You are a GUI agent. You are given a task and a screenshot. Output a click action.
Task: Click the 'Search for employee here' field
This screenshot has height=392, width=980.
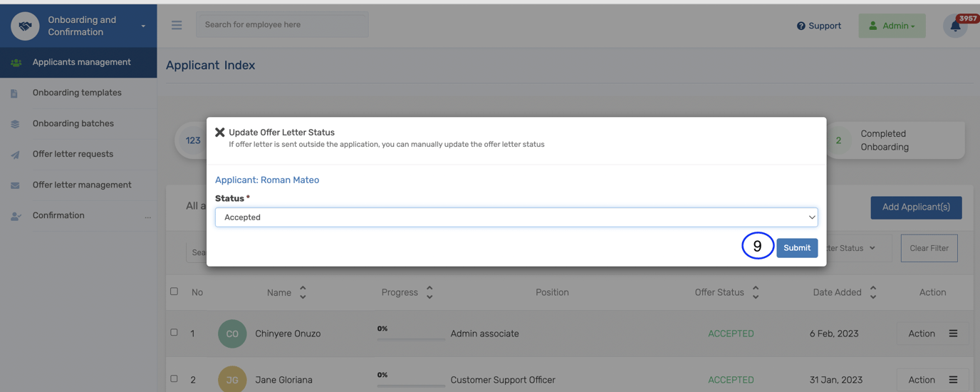coord(283,25)
